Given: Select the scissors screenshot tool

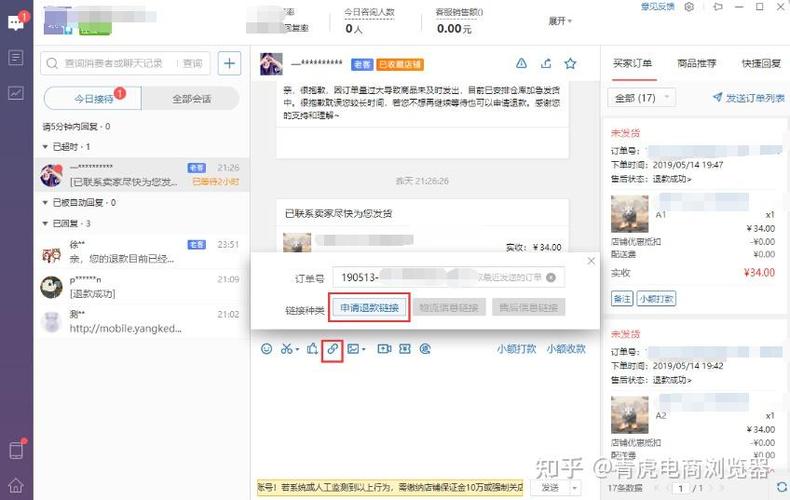Looking at the screenshot, I should (x=287, y=349).
